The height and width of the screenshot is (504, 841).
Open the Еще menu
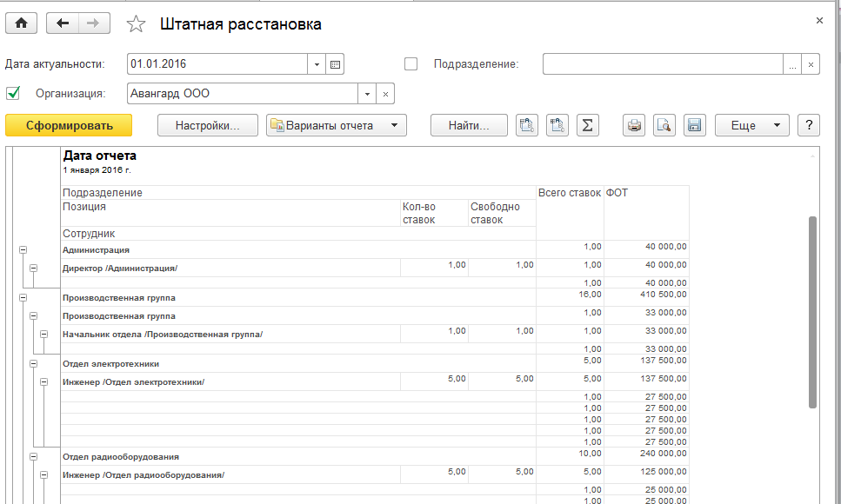pyautogui.click(x=752, y=125)
